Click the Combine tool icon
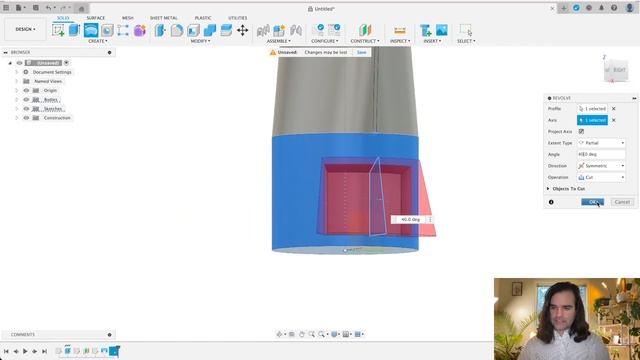This screenshot has width=640, height=360. click(210, 30)
